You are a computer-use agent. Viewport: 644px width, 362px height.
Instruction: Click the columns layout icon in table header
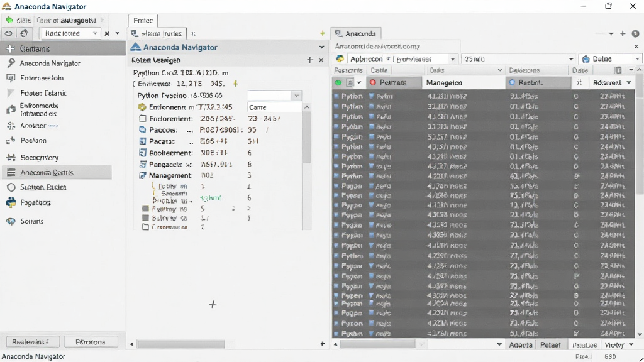[618, 70]
